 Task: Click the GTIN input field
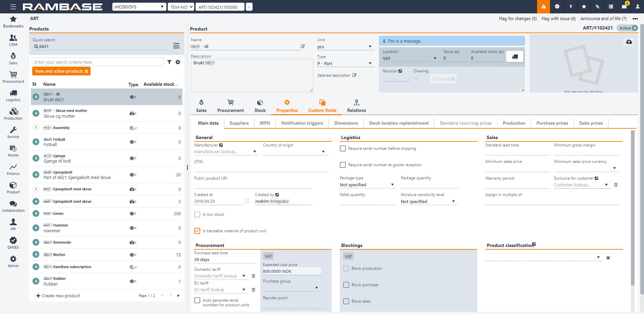pyautogui.click(x=261, y=169)
